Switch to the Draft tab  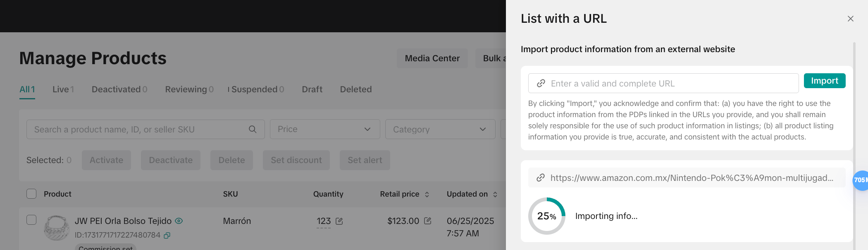312,89
